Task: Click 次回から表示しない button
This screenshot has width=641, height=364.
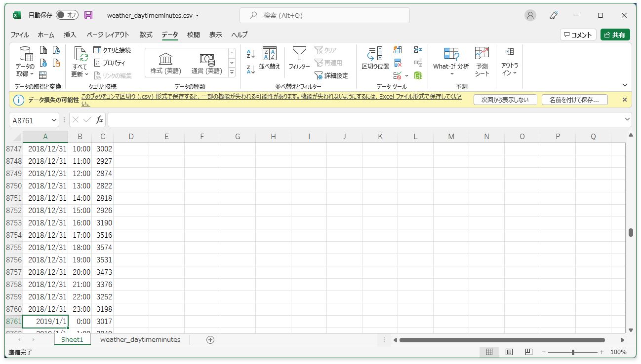Action: [x=505, y=100]
